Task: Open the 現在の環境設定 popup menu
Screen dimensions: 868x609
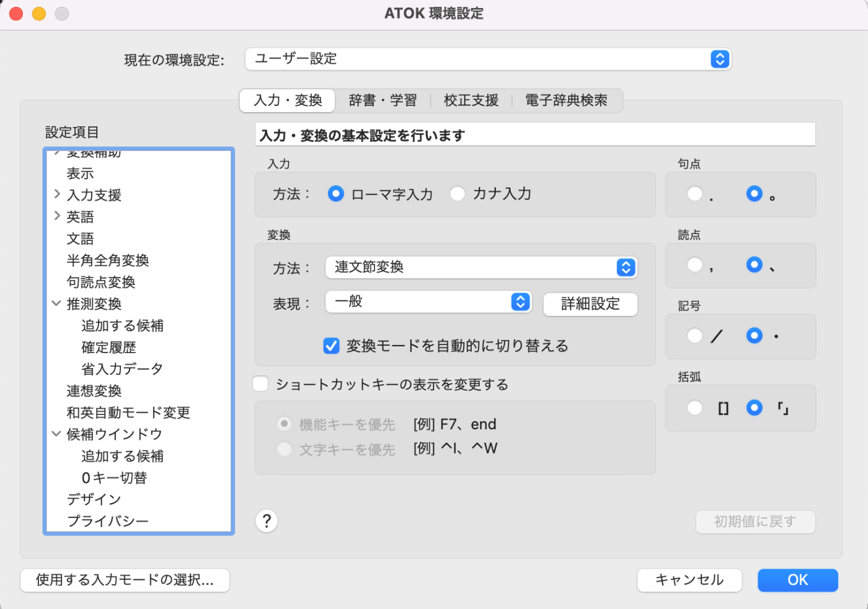Action: (488, 59)
